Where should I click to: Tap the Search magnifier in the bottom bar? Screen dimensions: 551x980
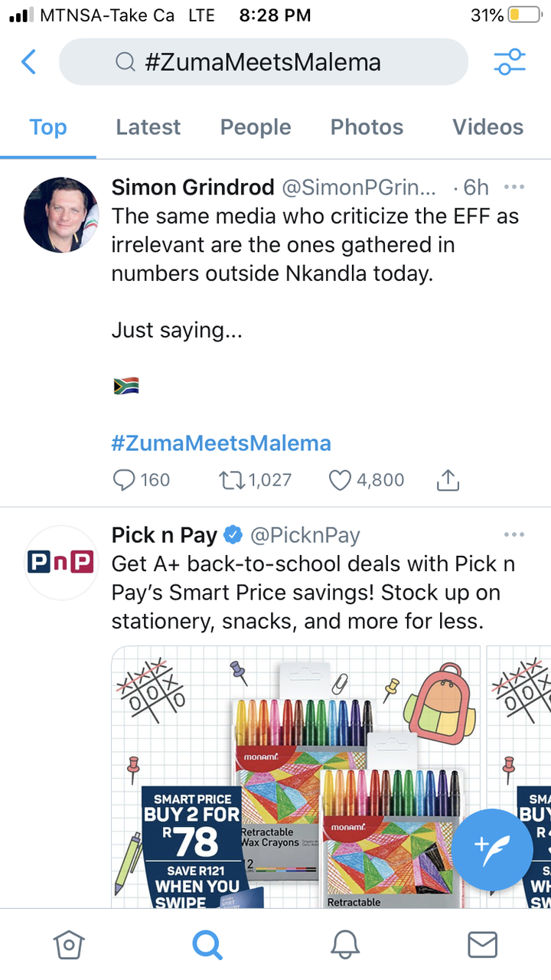coord(207,945)
